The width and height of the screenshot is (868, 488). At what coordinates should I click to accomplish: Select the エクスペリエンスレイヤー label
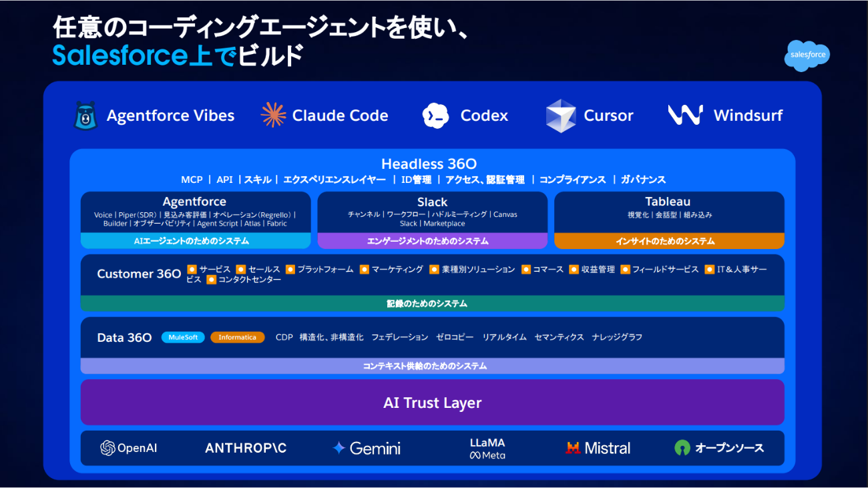click(x=335, y=180)
